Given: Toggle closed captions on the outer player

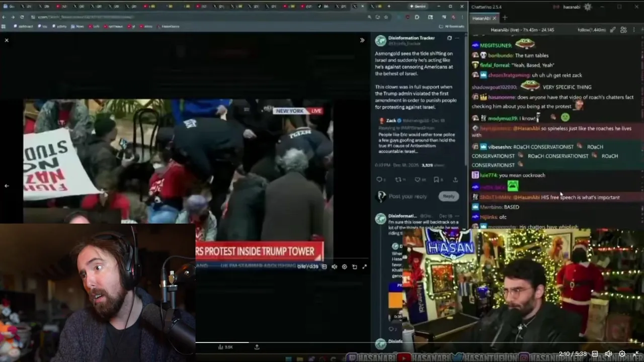Looking at the screenshot, I should pos(595,353).
